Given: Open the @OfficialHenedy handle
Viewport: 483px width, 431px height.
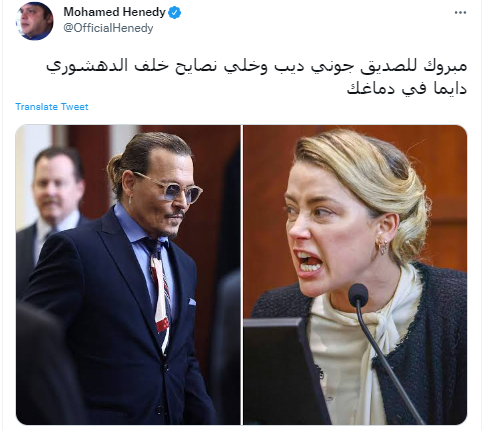Looking at the screenshot, I should (108, 28).
